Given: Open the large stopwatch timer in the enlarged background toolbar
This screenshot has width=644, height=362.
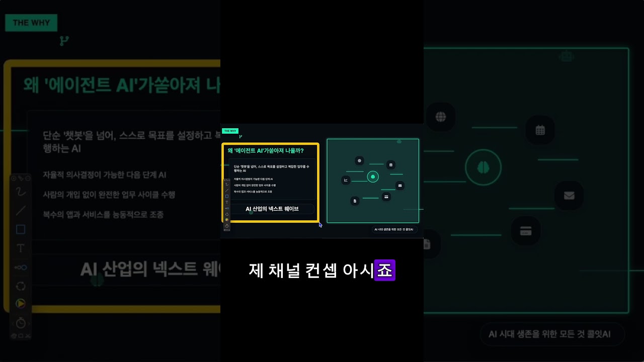Looking at the screenshot, I should coord(21,322).
